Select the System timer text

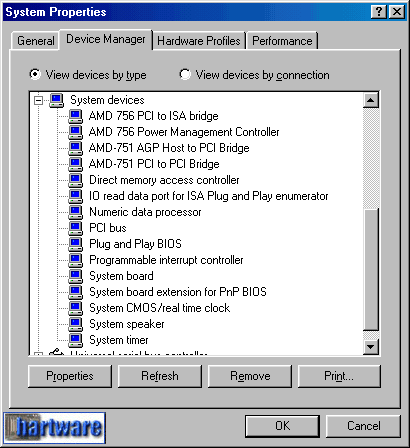click(x=119, y=340)
